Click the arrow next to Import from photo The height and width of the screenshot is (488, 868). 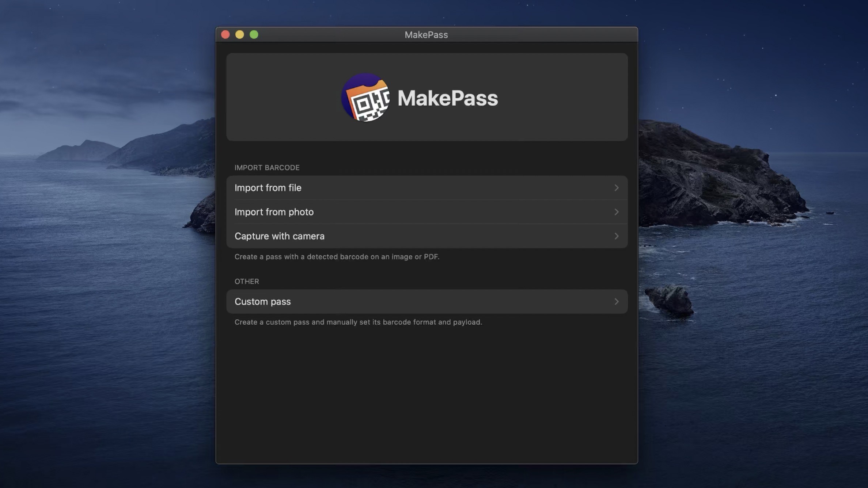(x=616, y=212)
